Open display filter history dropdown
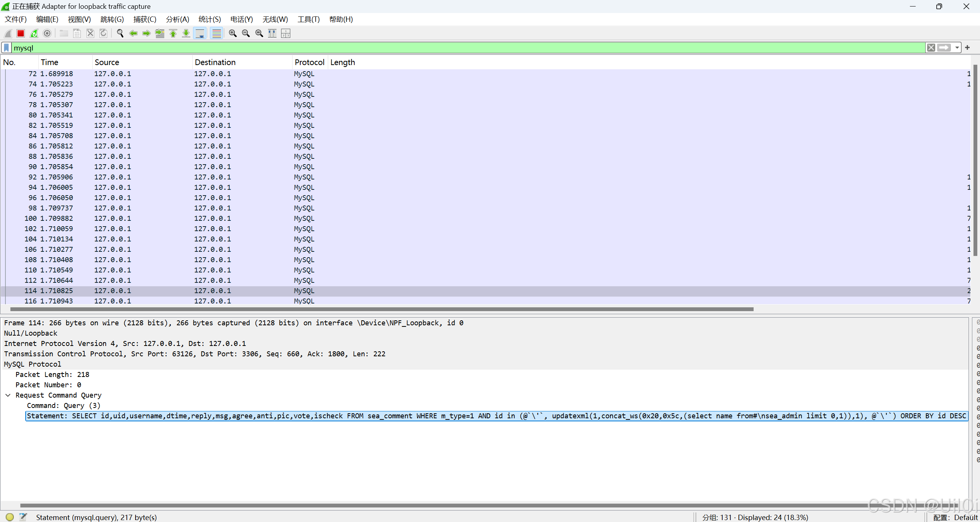The height and width of the screenshot is (522, 980). (957, 48)
